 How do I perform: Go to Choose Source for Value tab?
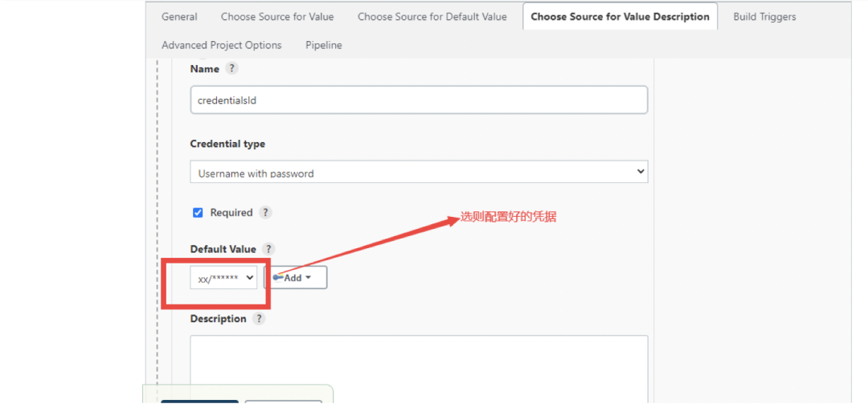click(277, 17)
